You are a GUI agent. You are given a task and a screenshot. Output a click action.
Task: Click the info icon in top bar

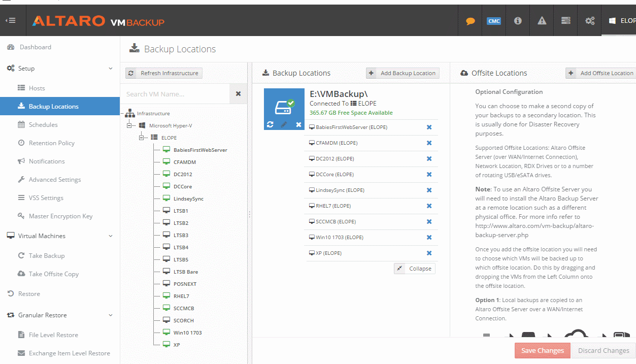pyautogui.click(x=518, y=21)
